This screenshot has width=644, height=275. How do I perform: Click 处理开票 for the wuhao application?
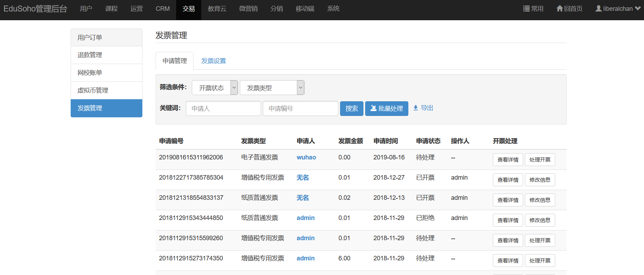tap(540, 160)
